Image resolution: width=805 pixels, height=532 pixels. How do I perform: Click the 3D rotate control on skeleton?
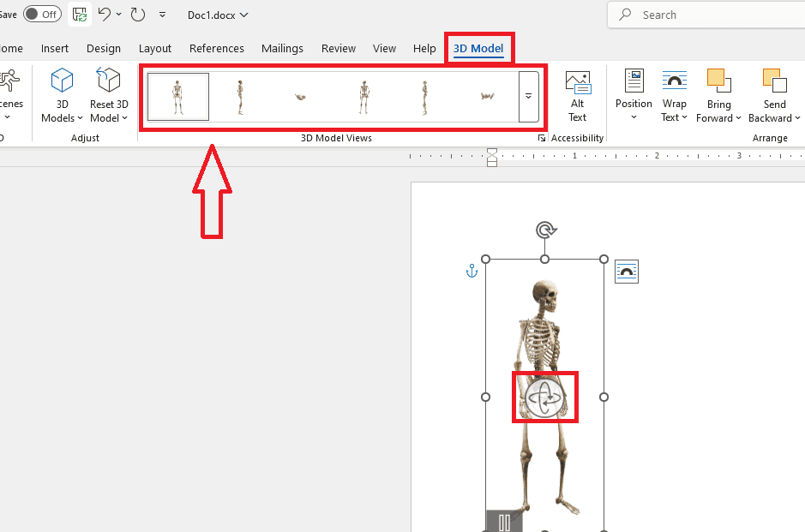(x=544, y=398)
